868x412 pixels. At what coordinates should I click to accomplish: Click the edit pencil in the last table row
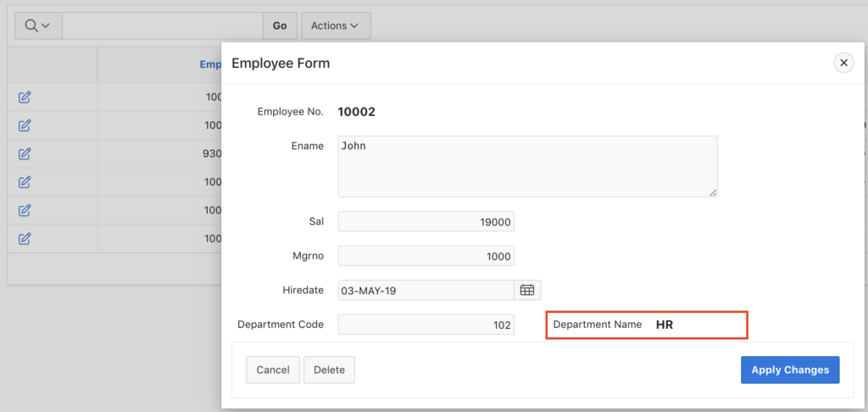(25, 239)
